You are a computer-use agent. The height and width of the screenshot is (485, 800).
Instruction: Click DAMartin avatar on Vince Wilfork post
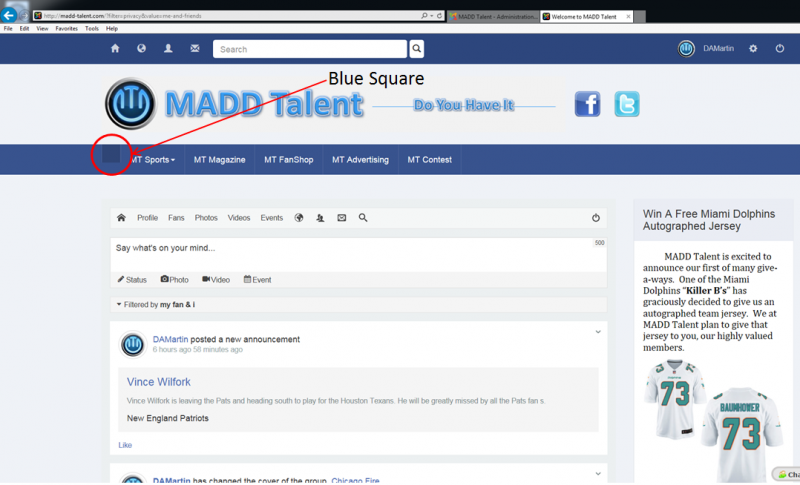[133, 344]
